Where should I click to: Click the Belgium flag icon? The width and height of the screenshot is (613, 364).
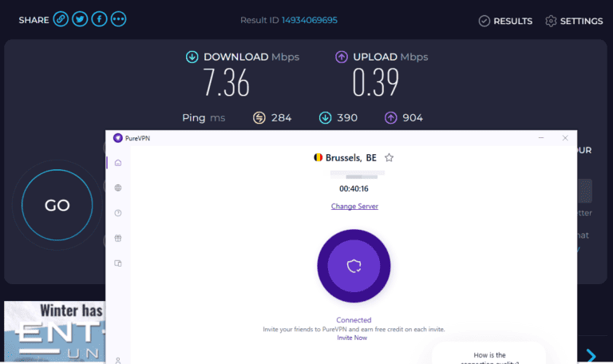[x=318, y=157]
